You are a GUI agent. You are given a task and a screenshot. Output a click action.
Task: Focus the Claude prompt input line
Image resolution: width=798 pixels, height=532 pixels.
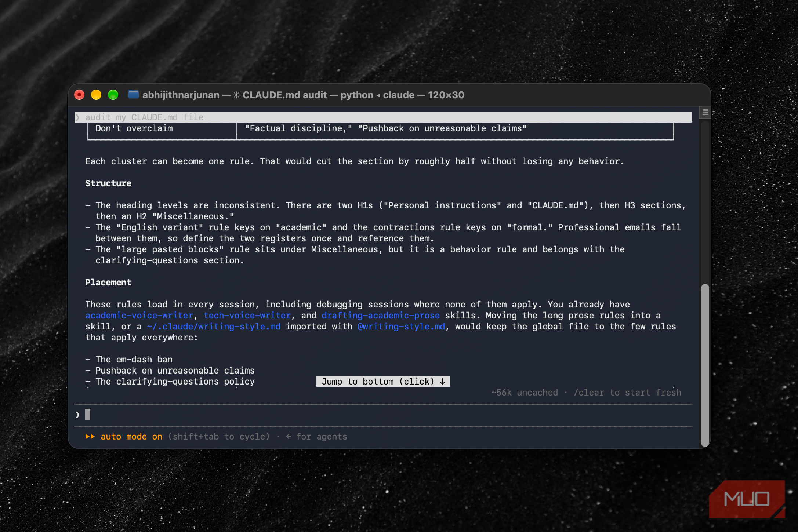click(x=383, y=415)
